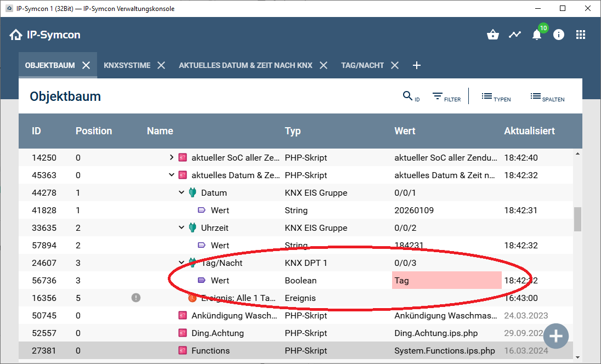Image resolution: width=601 pixels, height=364 pixels.
Task: Click the info circle icon in header
Action: click(x=559, y=35)
